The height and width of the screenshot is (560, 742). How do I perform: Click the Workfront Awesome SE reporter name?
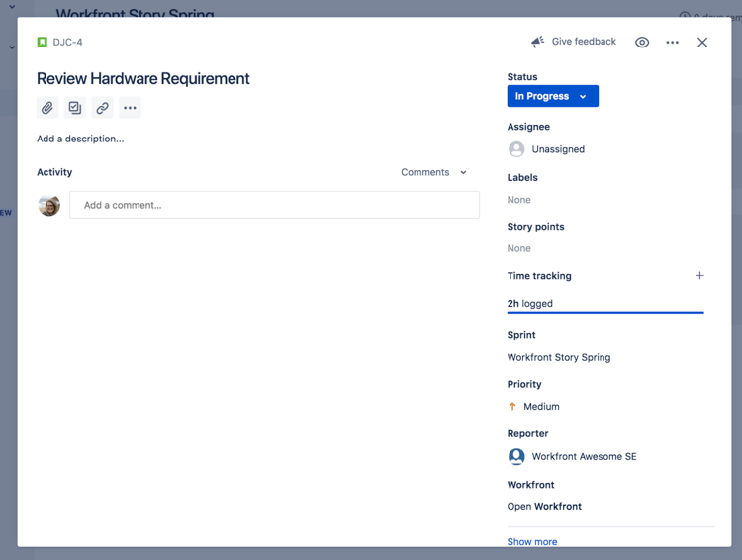[584, 456]
